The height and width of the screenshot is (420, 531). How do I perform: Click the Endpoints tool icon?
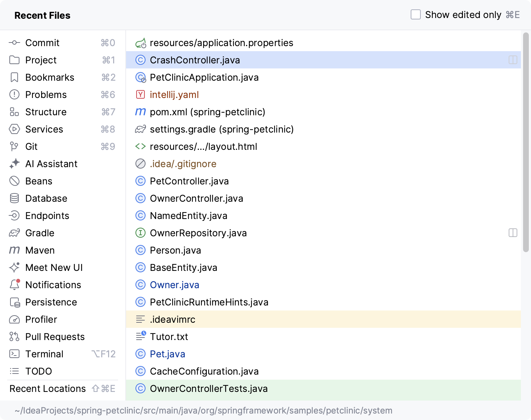14,216
